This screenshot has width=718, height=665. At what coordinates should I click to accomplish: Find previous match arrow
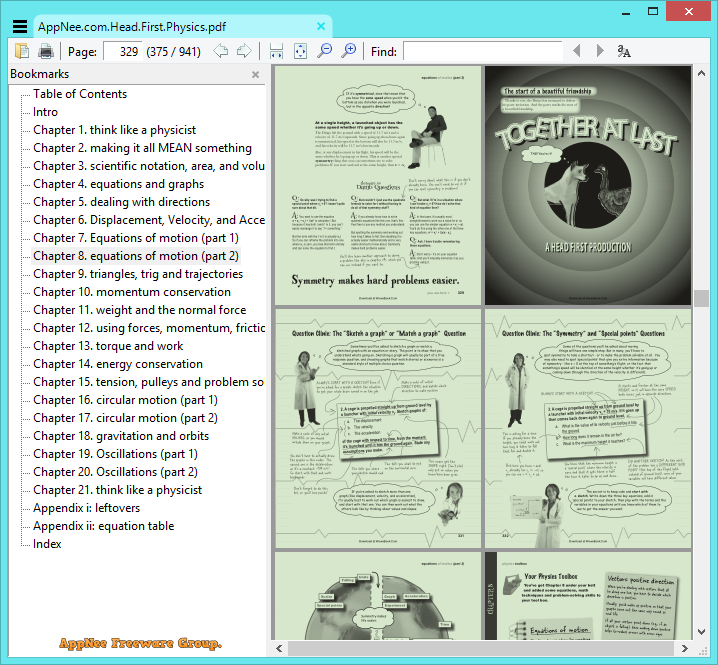(x=577, y=51)
